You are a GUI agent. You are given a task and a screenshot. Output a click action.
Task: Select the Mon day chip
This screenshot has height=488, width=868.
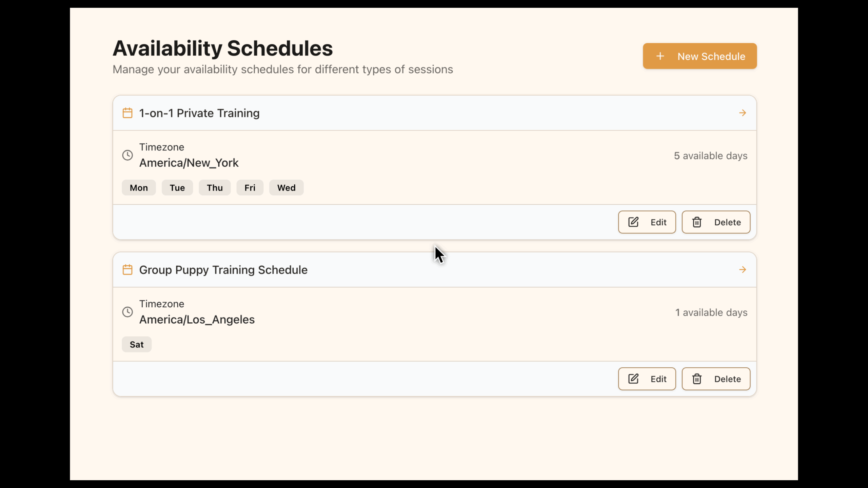[x=138, y=187]
